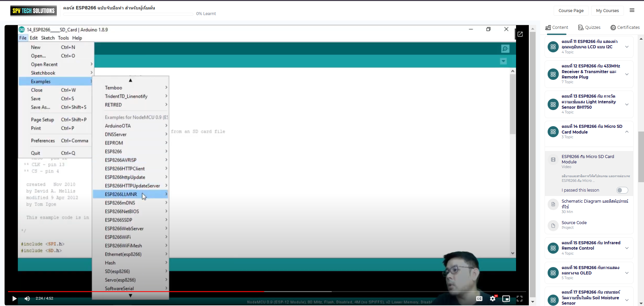Switch to the Certificates tab
Screen dimensions: 644x306
[625, 28]
